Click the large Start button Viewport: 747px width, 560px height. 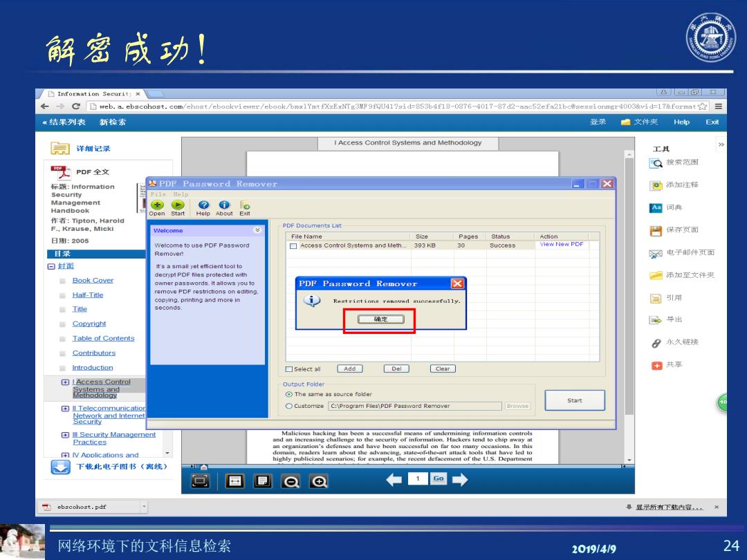pyautogui.click(x=575, y=400)
